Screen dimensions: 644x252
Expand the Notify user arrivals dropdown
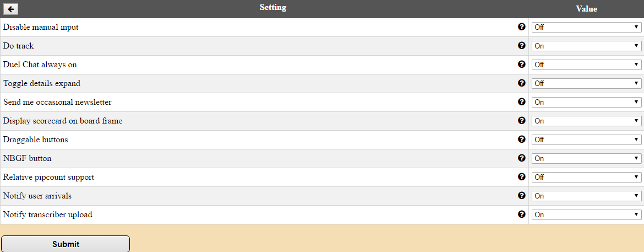tap(586, 196)
